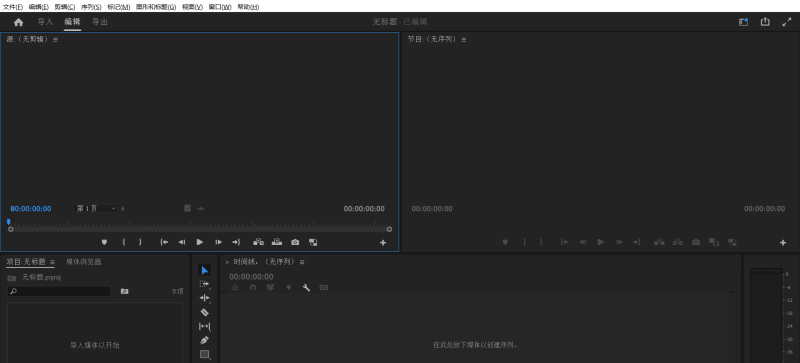The image size is (800, 363).
Task: Open Timeline panel menu
Action: click(302, 262)
